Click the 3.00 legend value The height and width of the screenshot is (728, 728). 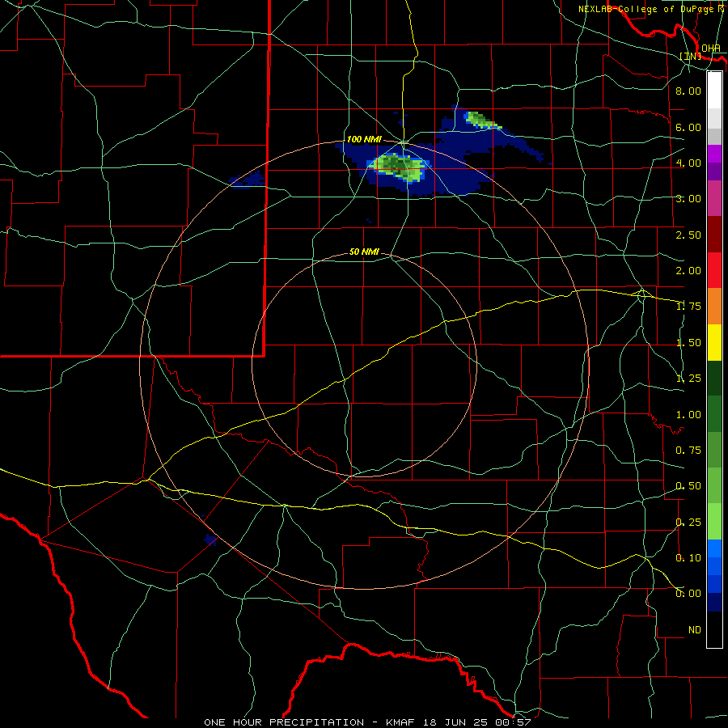pyautogui.click(x=688, y=199)
